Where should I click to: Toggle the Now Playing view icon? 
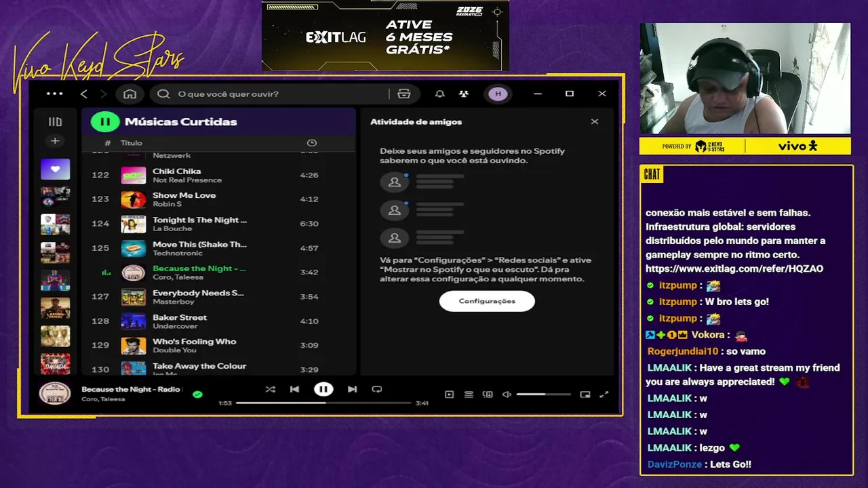(449, 394)
